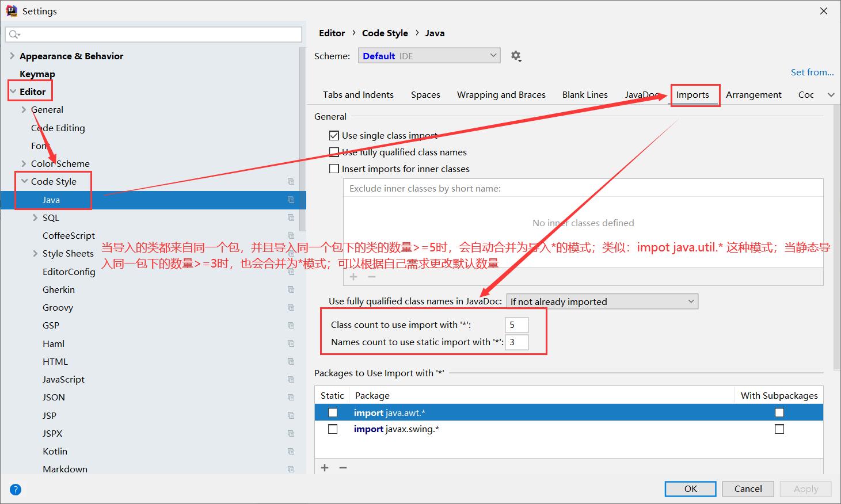The image size is (841, 504).
Task: Click the copy icon beside Gherkin
Action: click(x=291, y=289)
